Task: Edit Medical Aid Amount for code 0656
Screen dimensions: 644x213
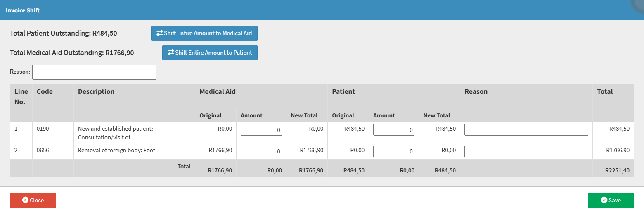Action: click(261, 151)
